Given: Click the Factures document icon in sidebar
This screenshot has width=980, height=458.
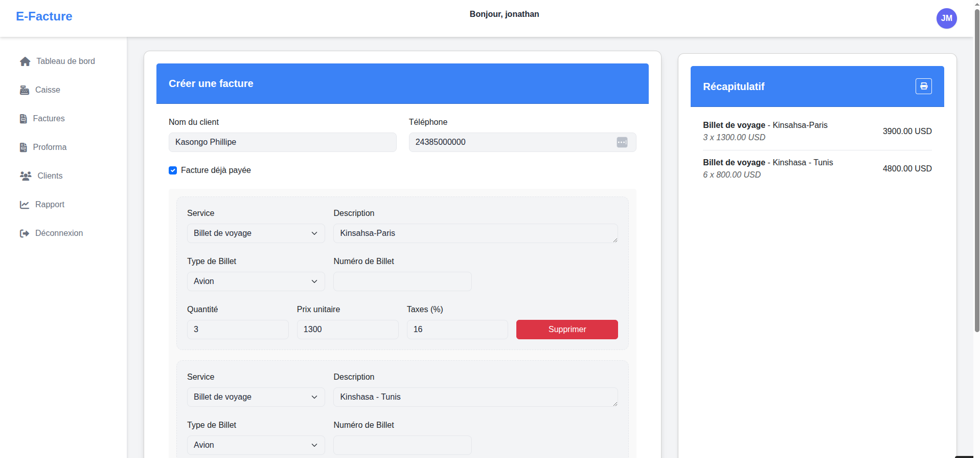Looking at the screenshot, I should pos(24,119).
